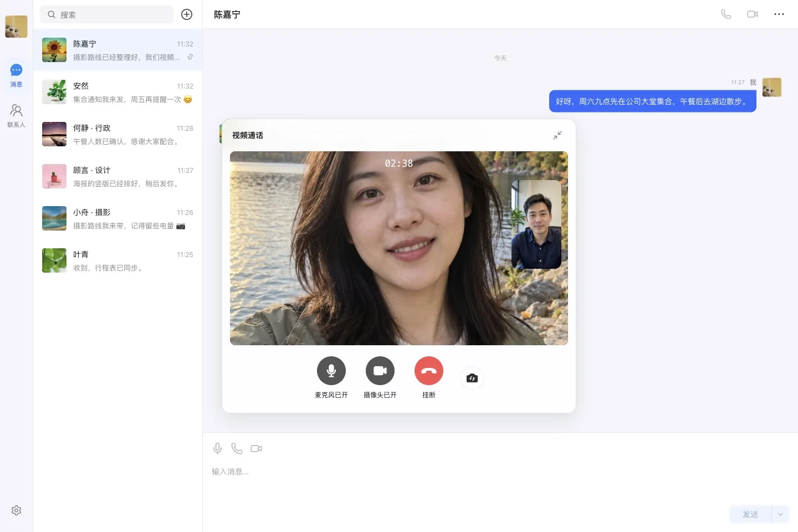Start video call from chat header camera icon
798x532 pixels.
coord(753,14)
